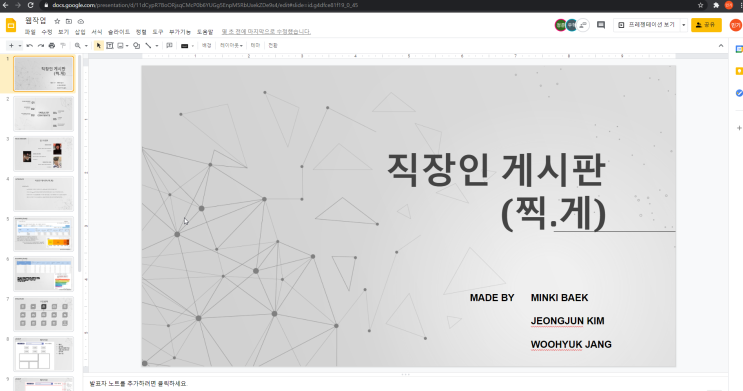Viewport: 743px width, 391px height.
Task: Collapse the menus with the chevron
Action: pos(721,45)
